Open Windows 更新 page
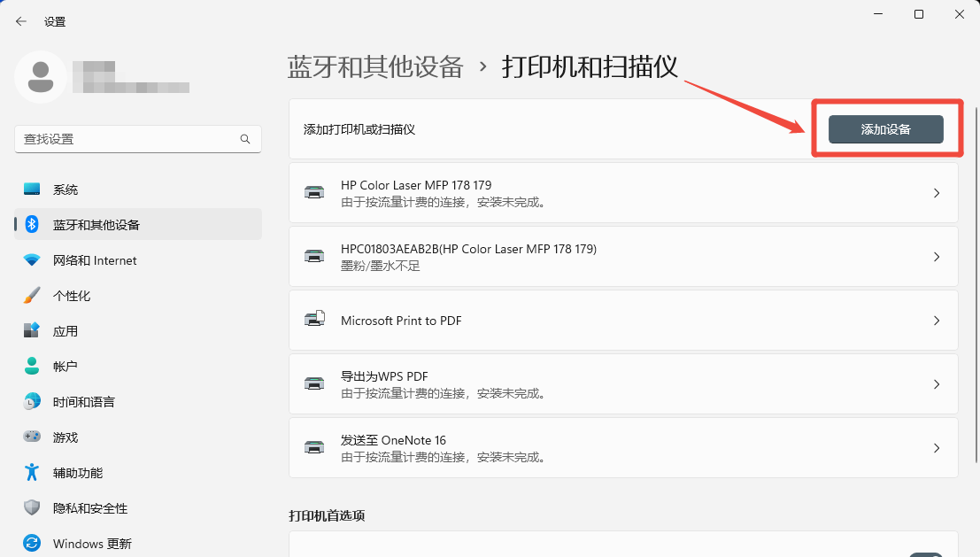The width and height of the screenshot is (980, 557). (x=138, y=543)
